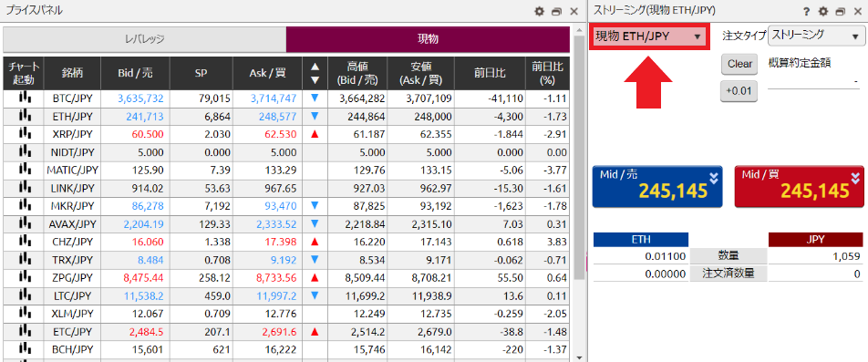Screen dimensions: 868x362
Task: Open streaming panel help question mark
Action: [807, 11]
